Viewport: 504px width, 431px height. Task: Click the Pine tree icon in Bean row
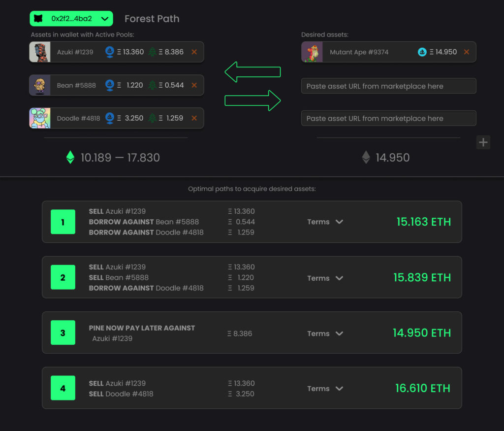click(x=153, y=85)
